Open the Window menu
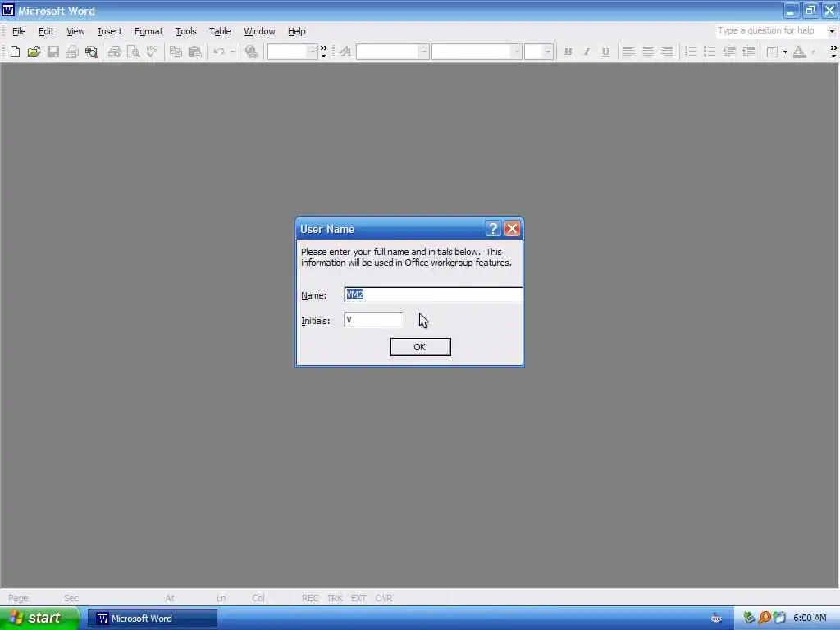 259,31
